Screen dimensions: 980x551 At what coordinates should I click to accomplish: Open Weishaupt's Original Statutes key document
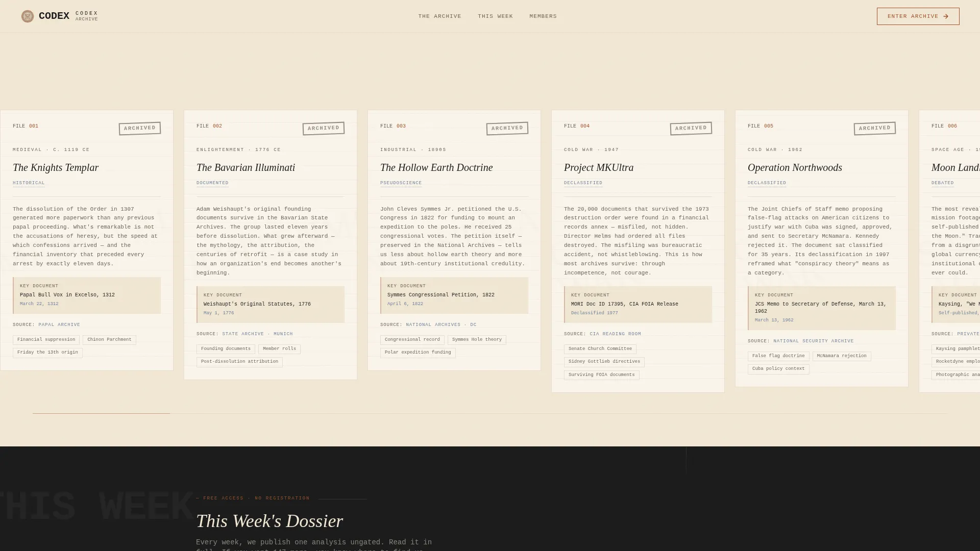[x=271, y=304]
